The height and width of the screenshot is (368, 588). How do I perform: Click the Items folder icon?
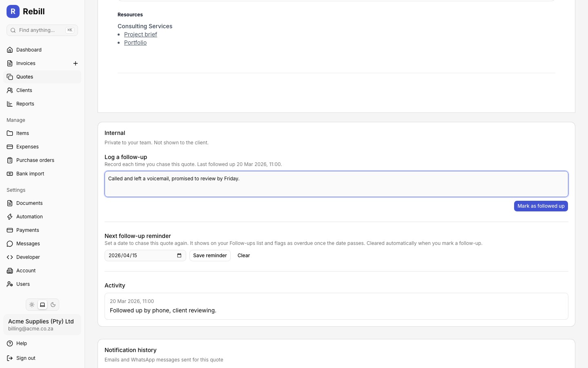coord(10,133)
